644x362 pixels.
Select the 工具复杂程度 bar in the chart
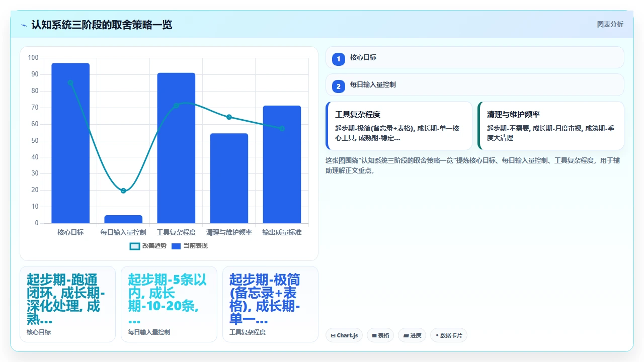pos(176,148)
